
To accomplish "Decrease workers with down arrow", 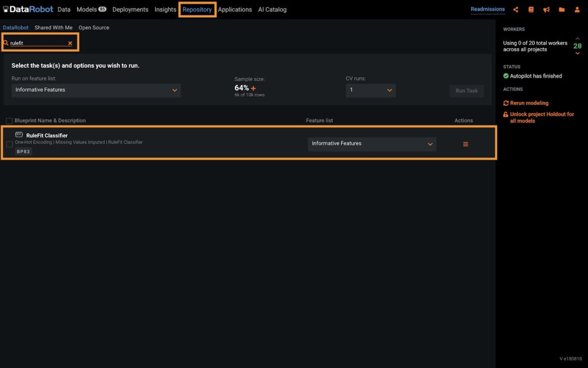I will point(578,53).
